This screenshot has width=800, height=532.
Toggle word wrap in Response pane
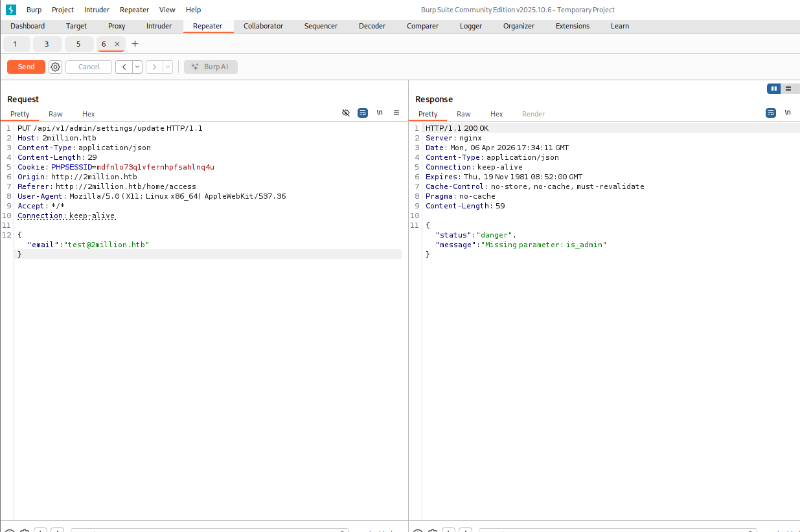tap(771, 113)
